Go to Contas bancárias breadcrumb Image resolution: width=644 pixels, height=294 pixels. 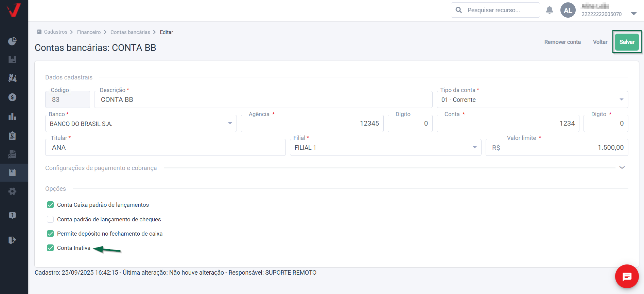pyautogui.click(x=130, y=32)
